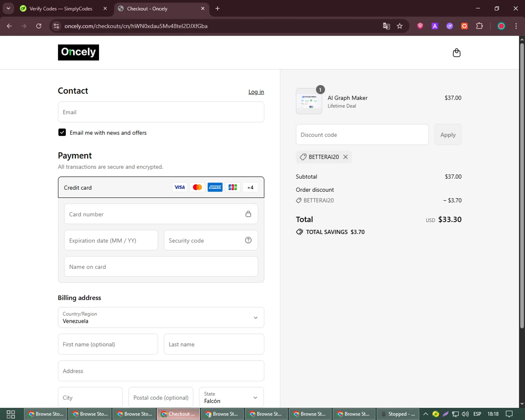Switch to the Checkout - Oncely tab
525x420 pixels.
[x=162, y=8]
